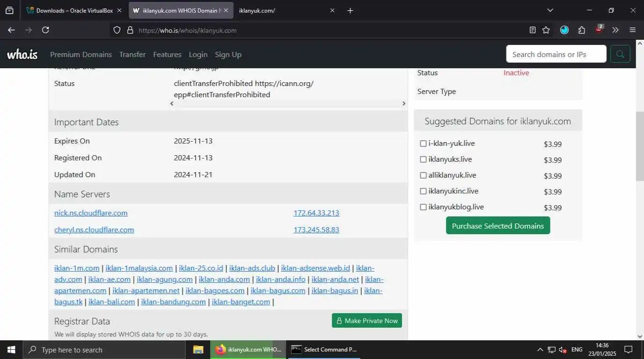Check the alliklanyuk.live checkbox
This screenshot has width=644, height=359.
point(423,175)
